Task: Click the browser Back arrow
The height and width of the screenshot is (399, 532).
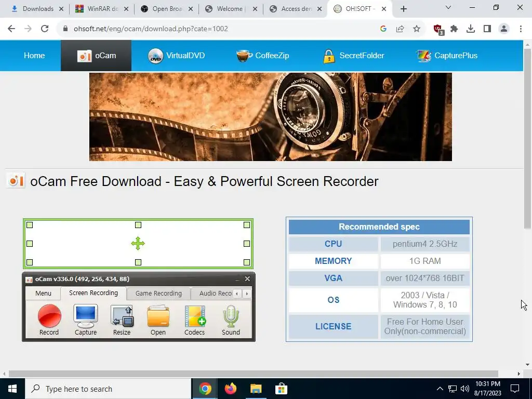Action: tap(11, 29)
